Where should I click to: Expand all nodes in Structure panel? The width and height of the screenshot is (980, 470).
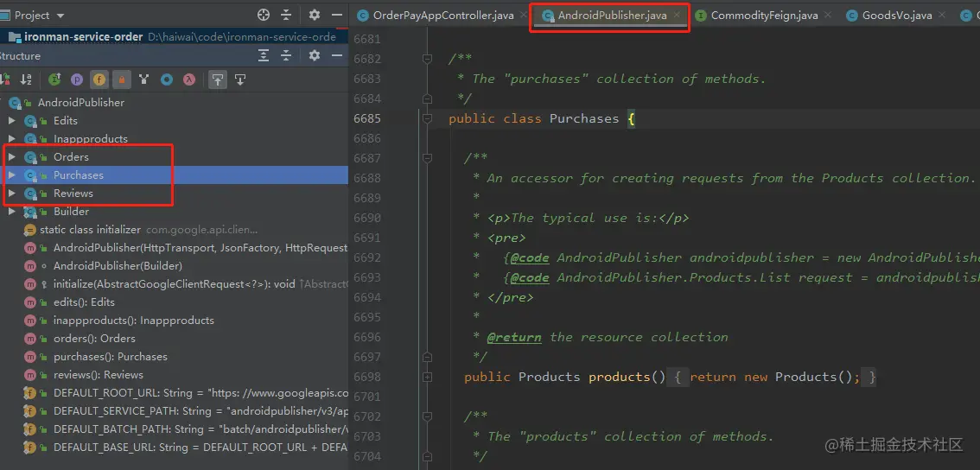(x=264, y=55)
